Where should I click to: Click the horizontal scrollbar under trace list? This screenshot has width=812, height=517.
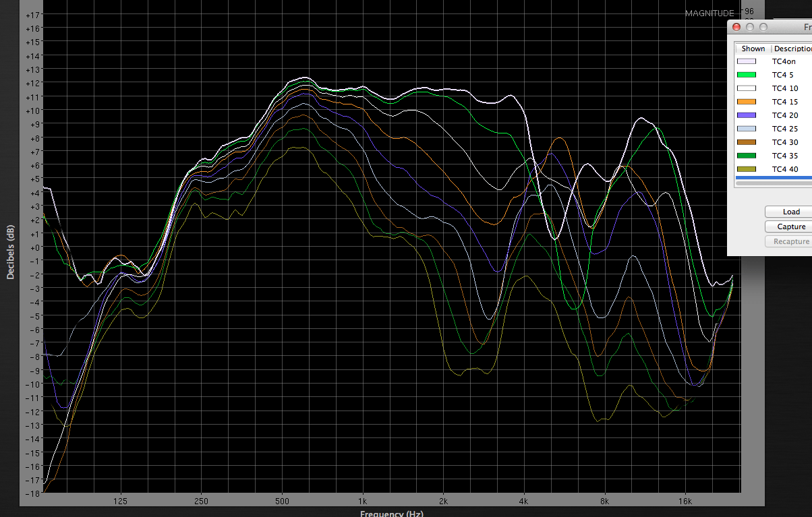click(x=774, y=183)
